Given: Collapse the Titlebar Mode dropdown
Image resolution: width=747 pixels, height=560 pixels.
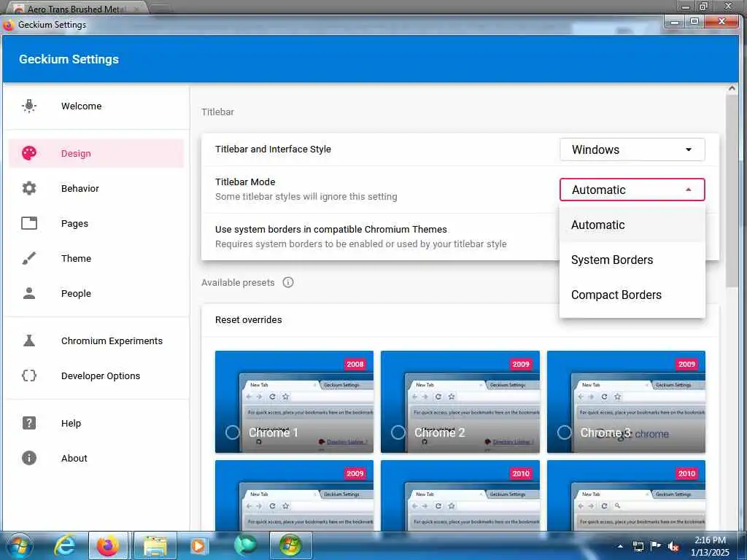Looking at the screenshot, I should click(632, 190).
